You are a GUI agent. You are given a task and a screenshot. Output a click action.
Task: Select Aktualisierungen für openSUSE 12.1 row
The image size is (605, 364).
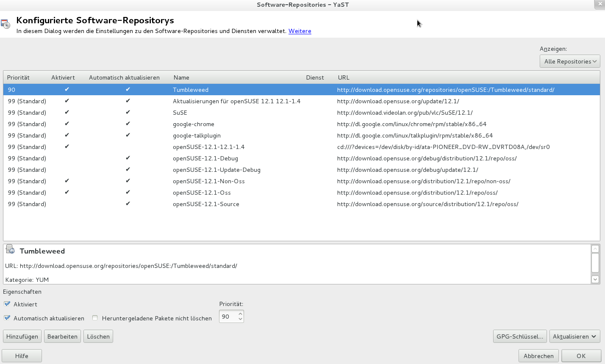coord(302,101)
